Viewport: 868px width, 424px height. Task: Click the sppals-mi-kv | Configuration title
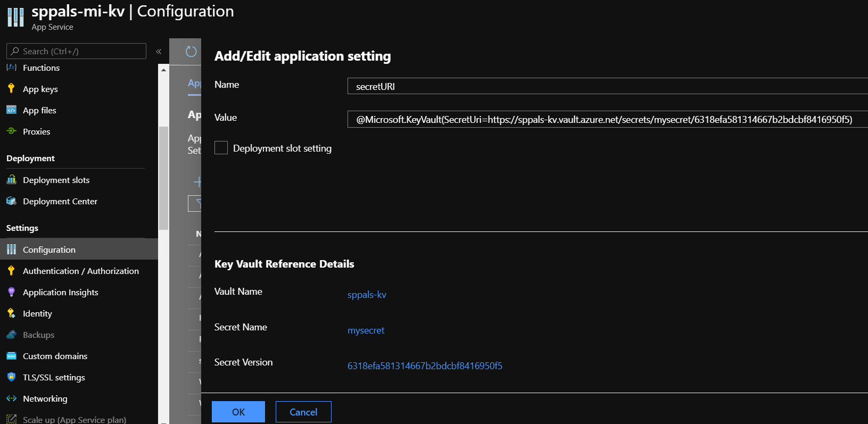pos(133,11)
